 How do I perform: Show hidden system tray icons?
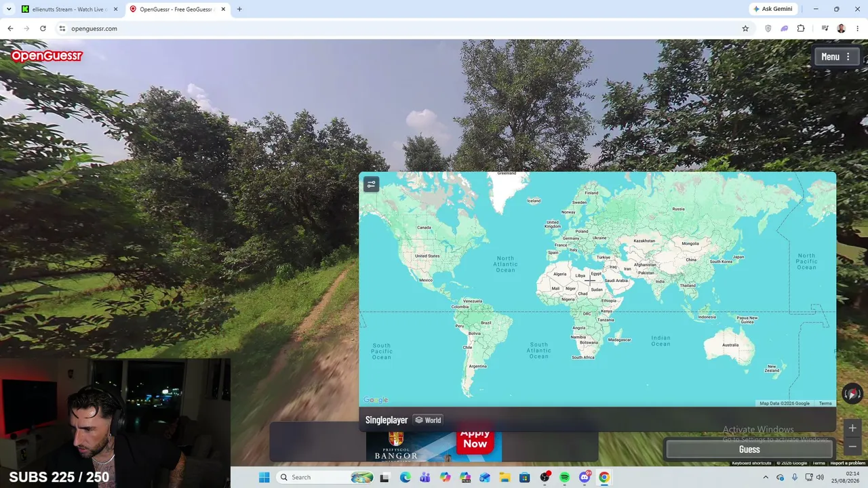pyautogui.click(x=765, y=477)
